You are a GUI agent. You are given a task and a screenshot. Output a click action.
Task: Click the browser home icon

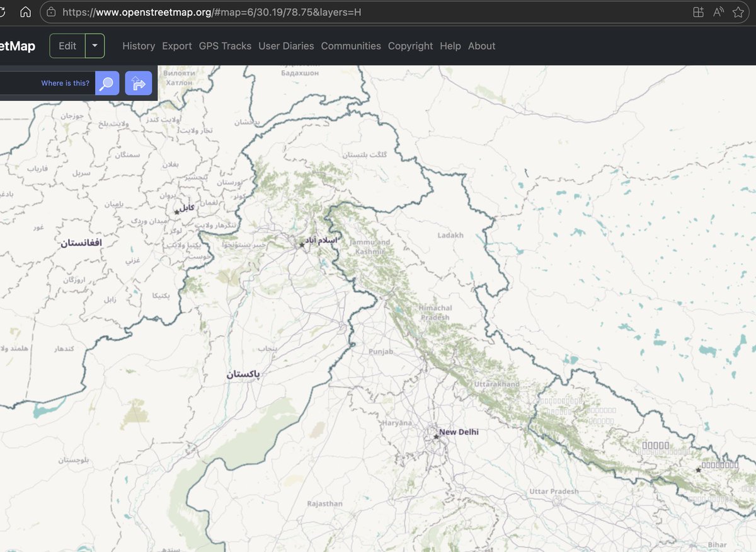(x=26, y=12)
